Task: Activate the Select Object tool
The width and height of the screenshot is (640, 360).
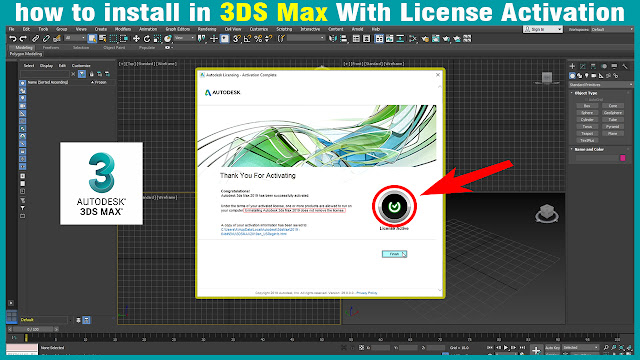Action: [x=92, y=39]
